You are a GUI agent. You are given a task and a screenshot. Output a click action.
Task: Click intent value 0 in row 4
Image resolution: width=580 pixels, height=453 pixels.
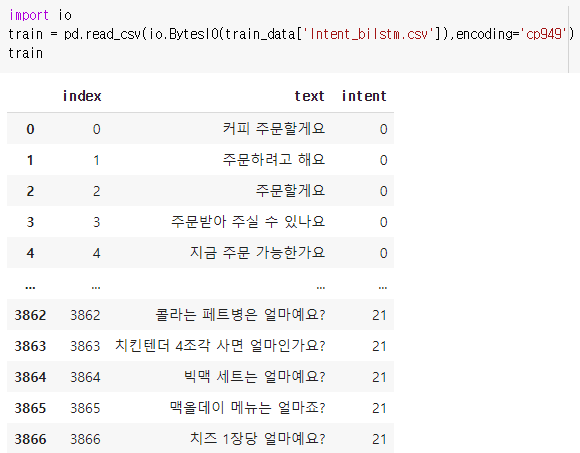point(384,254)
